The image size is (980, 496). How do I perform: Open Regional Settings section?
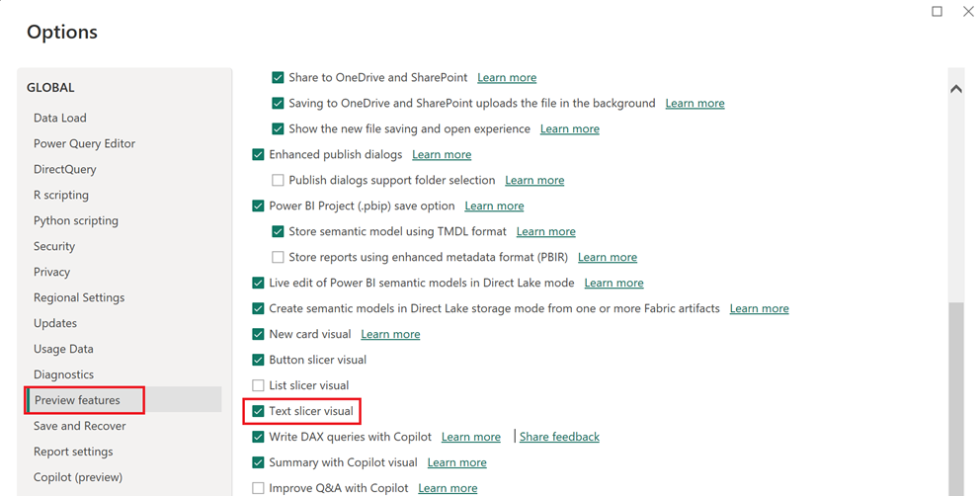79,297
